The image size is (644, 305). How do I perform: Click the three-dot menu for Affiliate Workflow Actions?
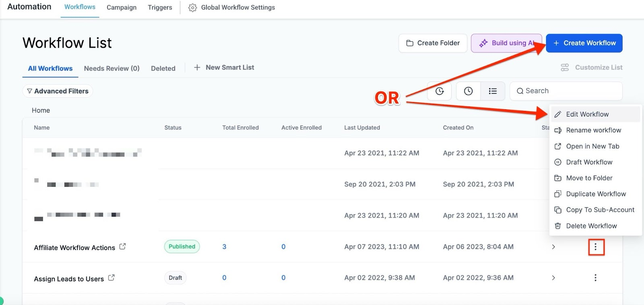tap(596, 247)
